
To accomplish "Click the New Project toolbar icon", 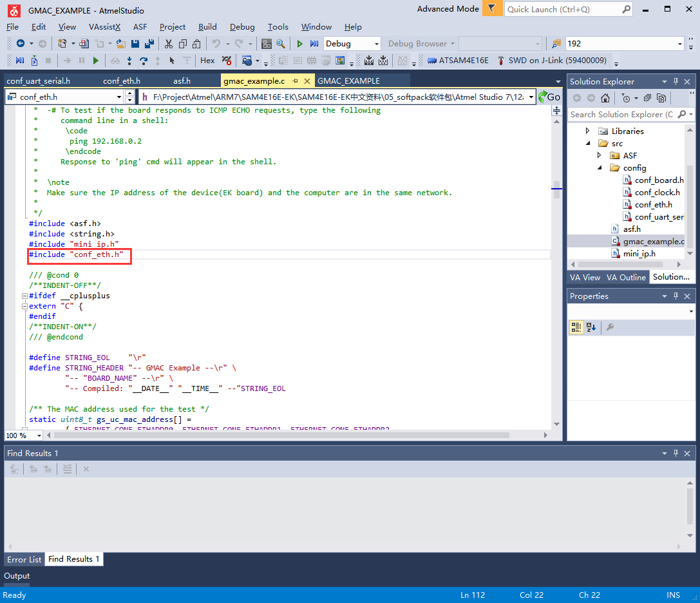I will coord(62,43).
